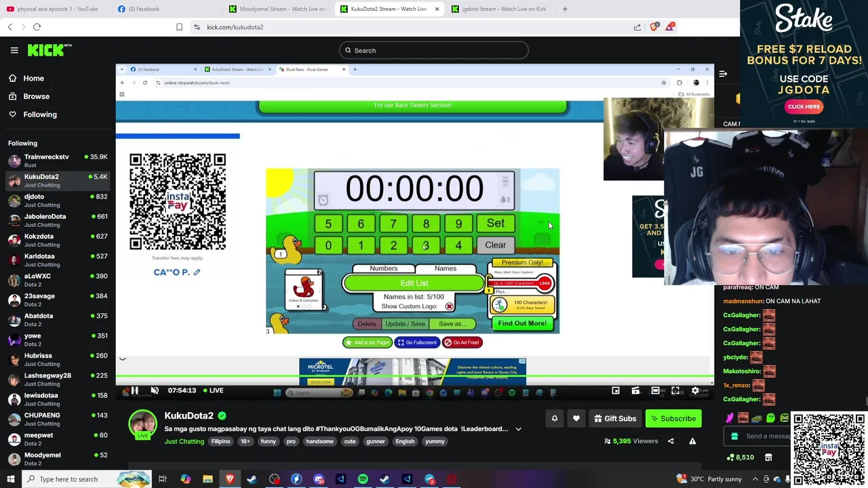This screenshot has width=868, height=488.
Task: Open meepwet channel in Following list
Action: [58, 439]
